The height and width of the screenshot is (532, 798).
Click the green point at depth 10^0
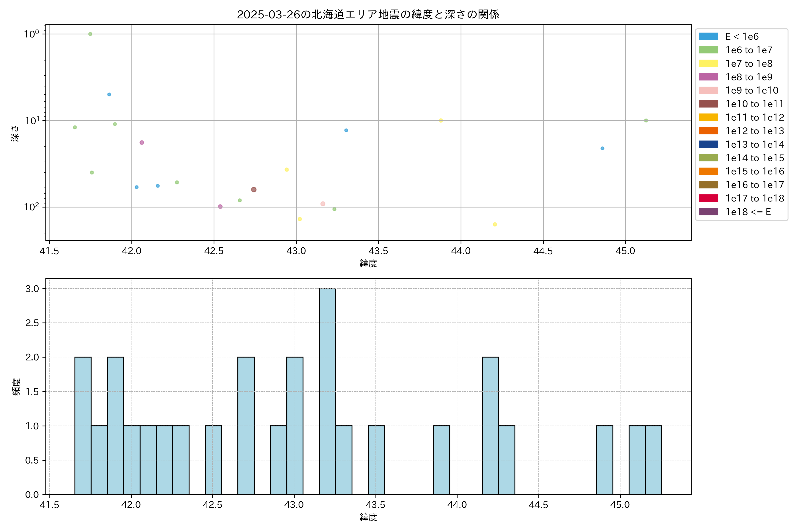pyautogui.click(x=90, y=34)
